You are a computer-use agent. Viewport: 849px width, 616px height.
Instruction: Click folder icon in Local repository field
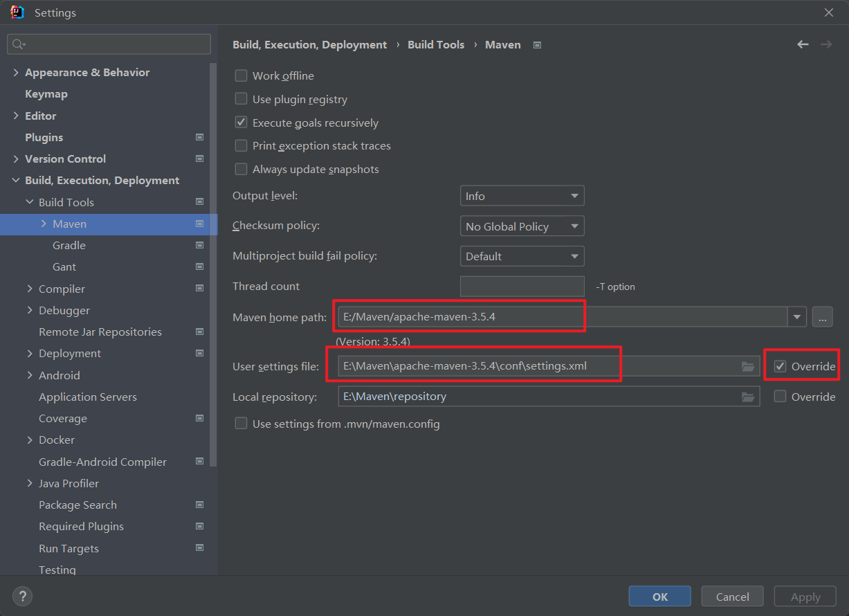pos(748,397)
